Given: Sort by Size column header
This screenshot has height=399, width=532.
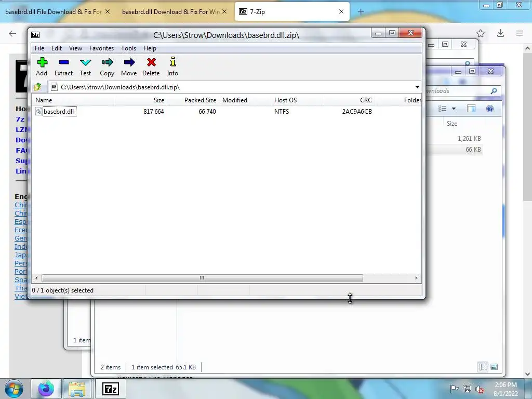Looking at the screenshot, I should point(141,100).
